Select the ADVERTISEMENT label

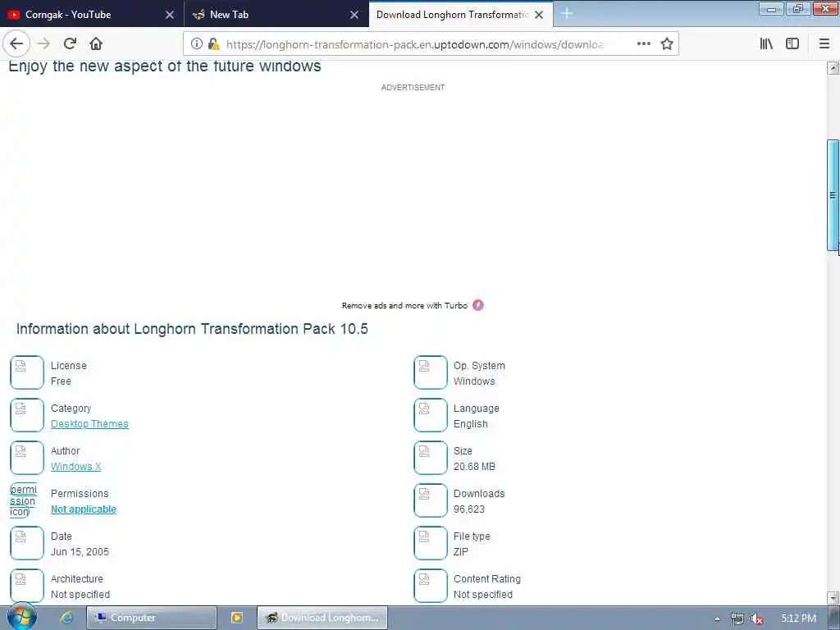pyautogui.click(x=413, y=87)
